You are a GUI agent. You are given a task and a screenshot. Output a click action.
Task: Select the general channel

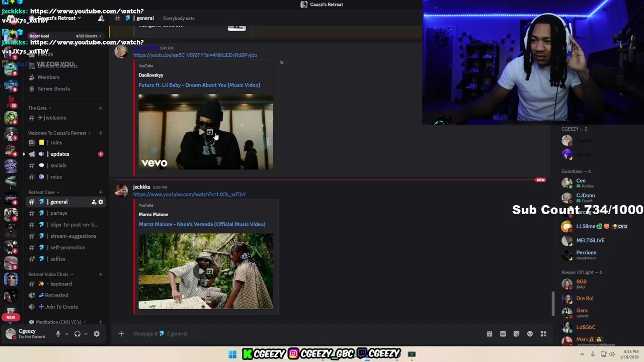click(x=58, y=202)
